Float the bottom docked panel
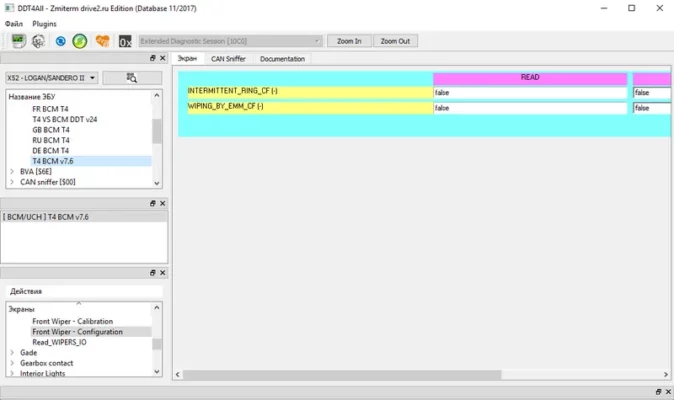This screenshot has height=400, width=674. click(658, 391)
